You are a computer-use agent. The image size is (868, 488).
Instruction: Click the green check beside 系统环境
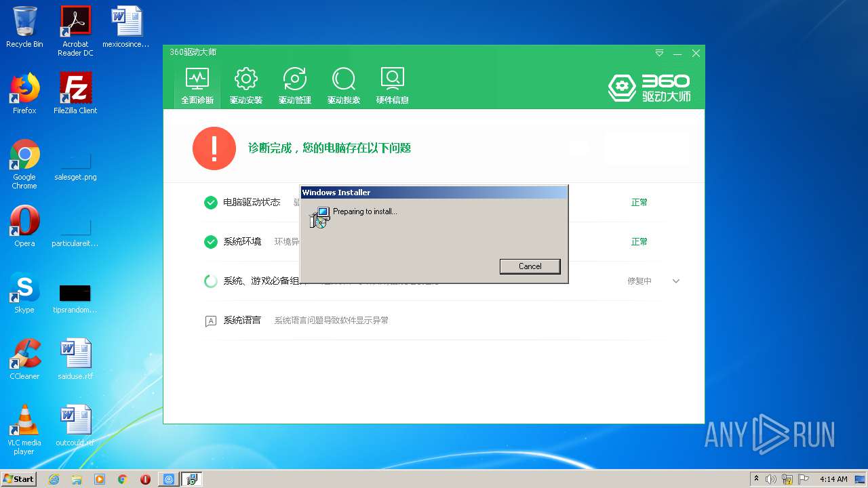tap(211, 241)
